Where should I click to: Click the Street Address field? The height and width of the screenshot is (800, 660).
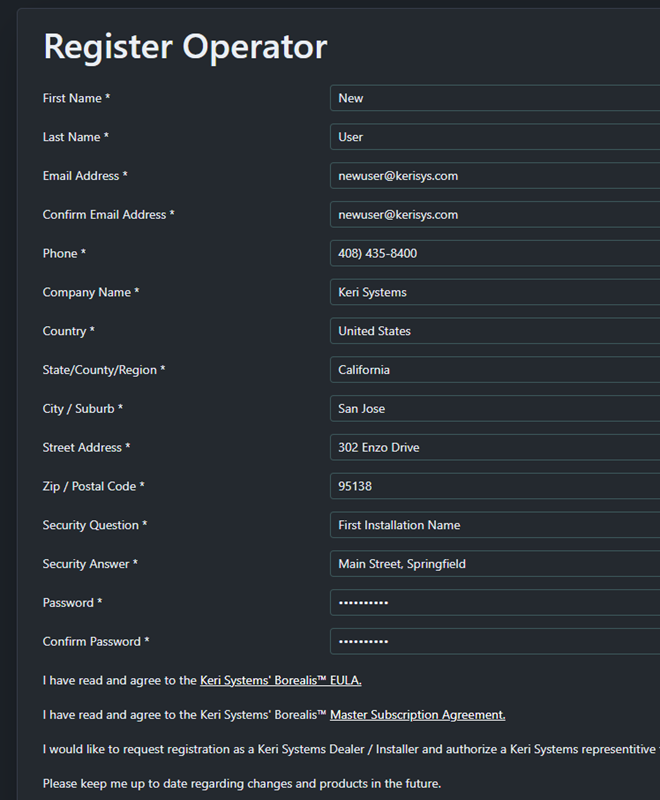pos(495,447)
